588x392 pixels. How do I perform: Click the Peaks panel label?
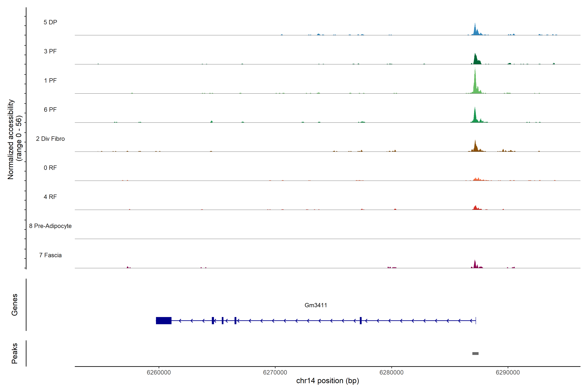15,353
